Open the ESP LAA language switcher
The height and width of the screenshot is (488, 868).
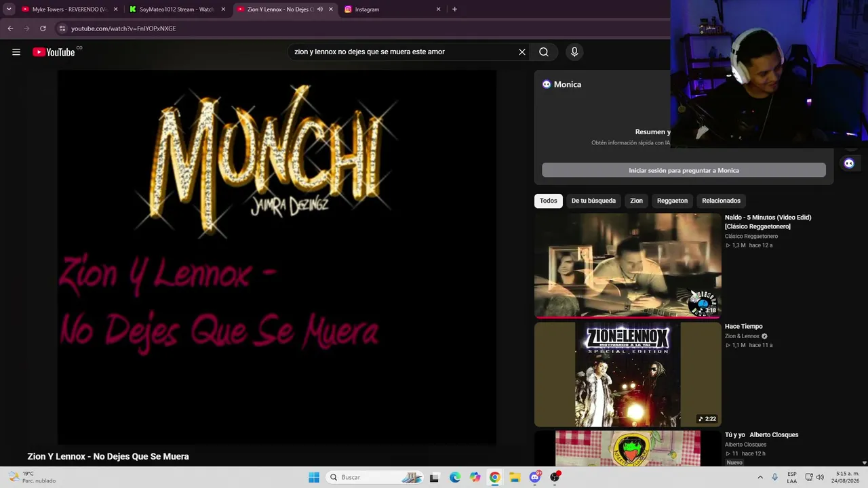(792, 477)
